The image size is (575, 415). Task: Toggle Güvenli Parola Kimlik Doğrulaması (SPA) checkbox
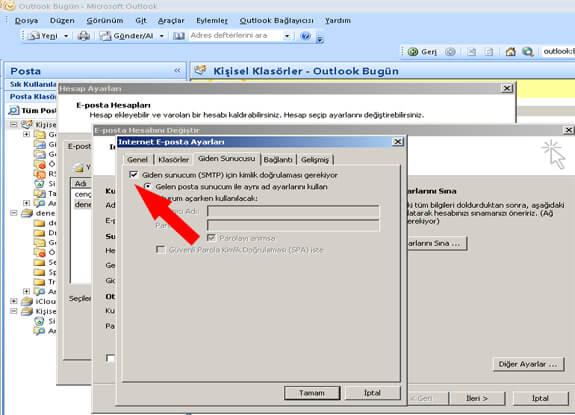click(x=160, y=249)
